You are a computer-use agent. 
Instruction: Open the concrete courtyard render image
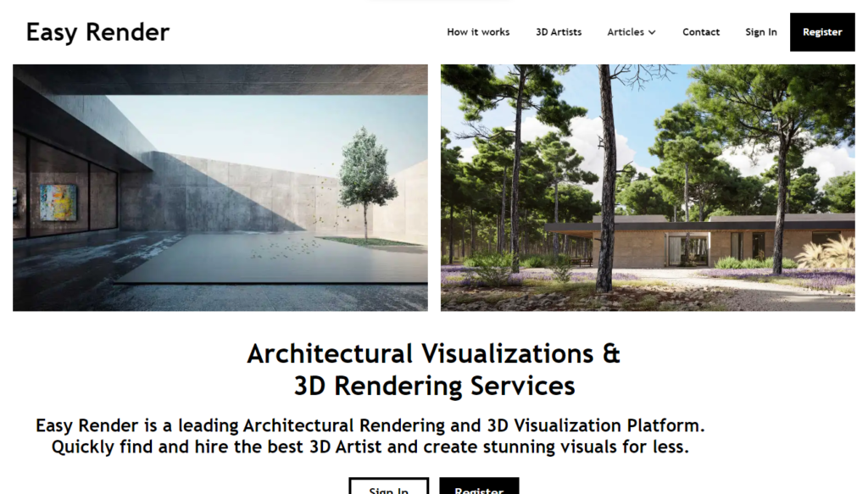coord(220,186)
